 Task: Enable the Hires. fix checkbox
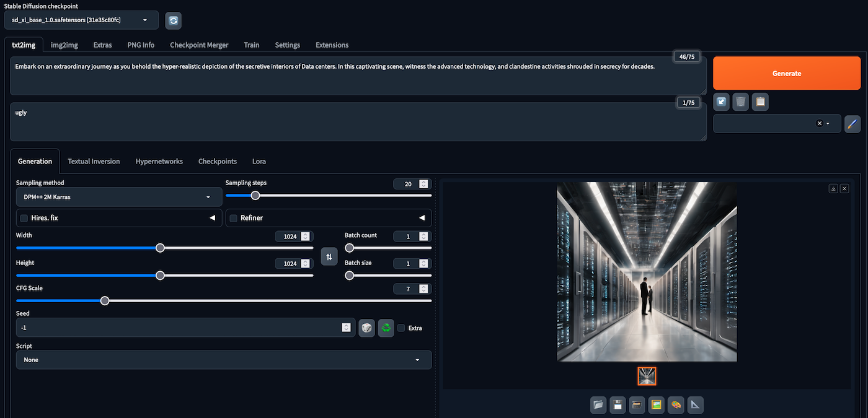click(24, 218)
